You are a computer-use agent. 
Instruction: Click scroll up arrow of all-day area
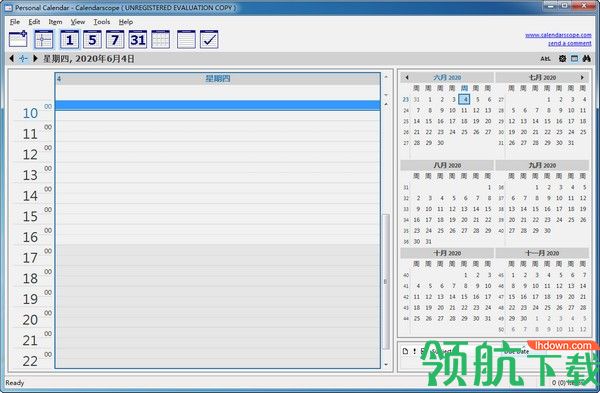(386, 77)
